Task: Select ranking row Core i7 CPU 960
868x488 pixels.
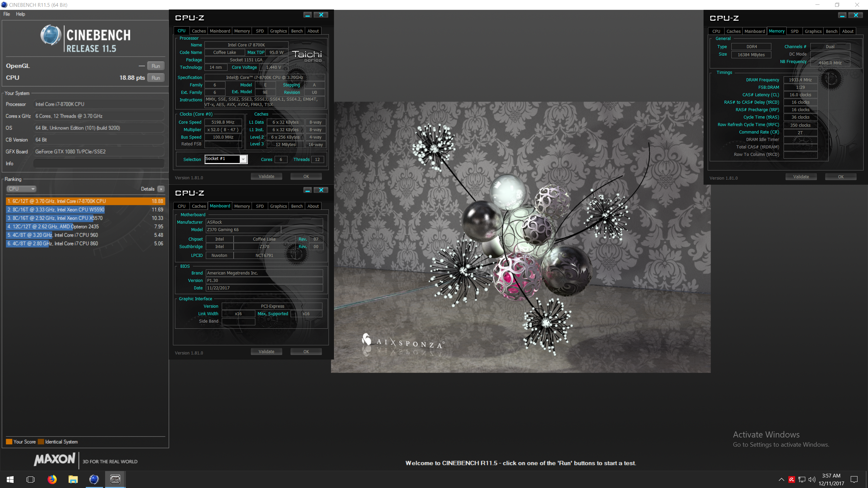Action: 85,235
